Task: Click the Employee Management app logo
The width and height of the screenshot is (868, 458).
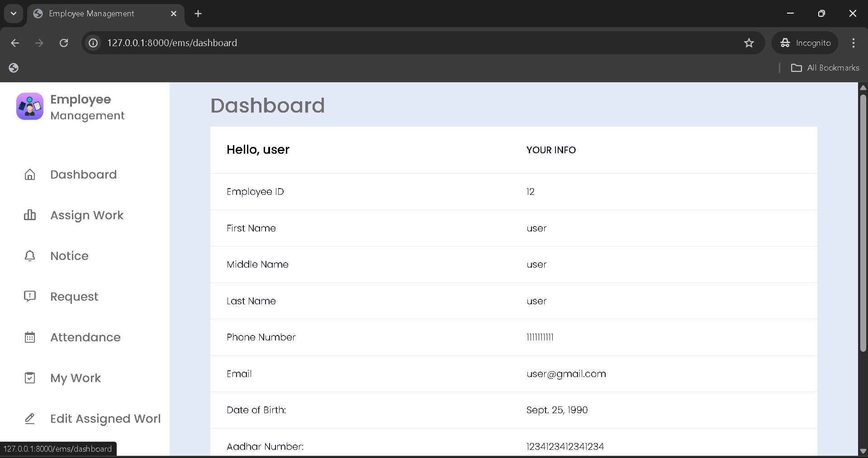Action: coord(30,107)
